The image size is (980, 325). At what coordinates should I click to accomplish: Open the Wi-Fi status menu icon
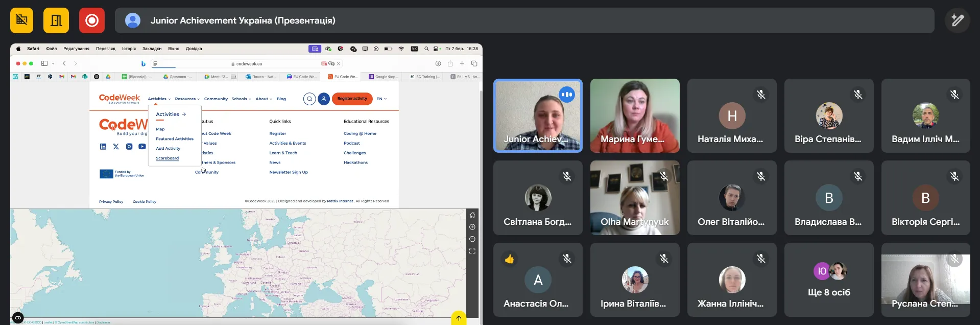coord(401,49)
